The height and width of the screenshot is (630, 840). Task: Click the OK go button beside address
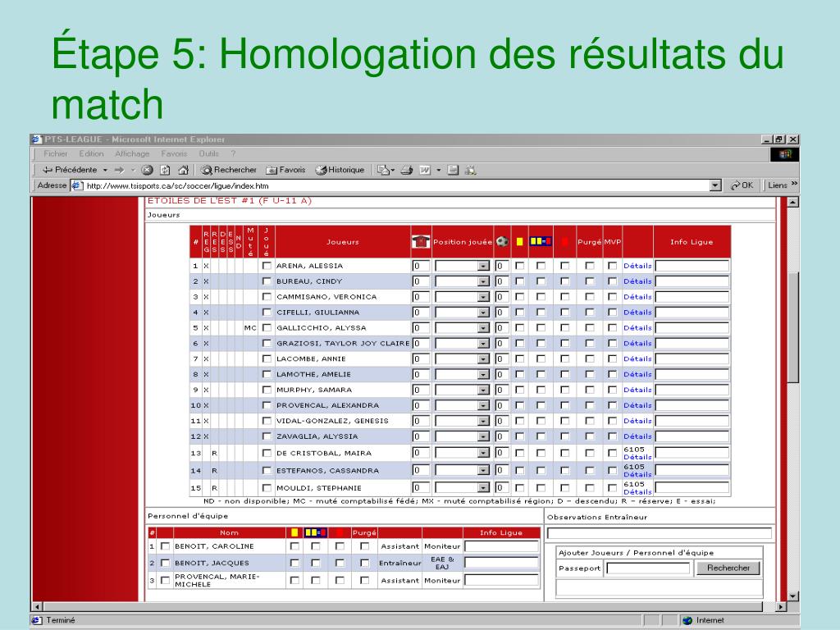click(742, 185)
